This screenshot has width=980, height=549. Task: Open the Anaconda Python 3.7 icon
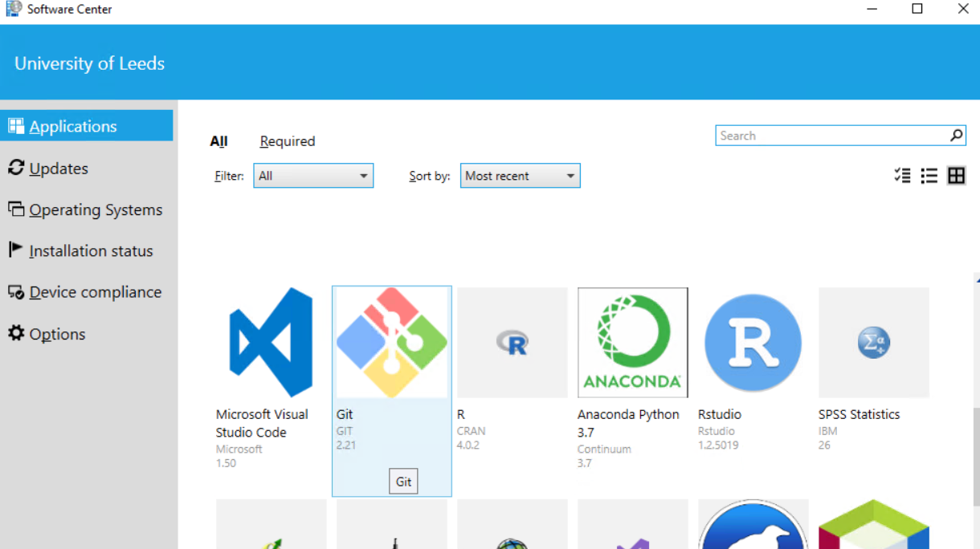click(633, 343)
